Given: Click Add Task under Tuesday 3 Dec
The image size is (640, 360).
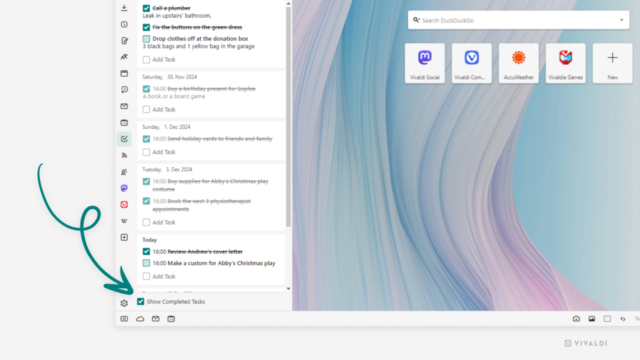Looking at the screenshot, I should point(163,222).
